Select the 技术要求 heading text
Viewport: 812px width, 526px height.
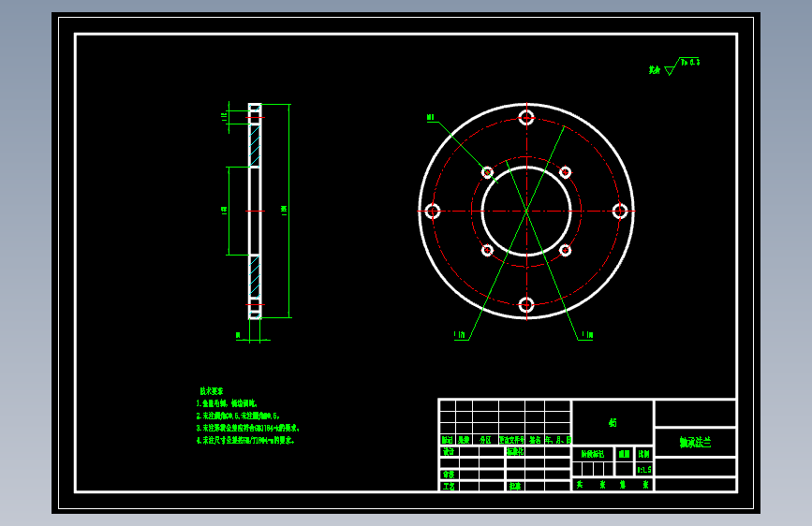212,391
